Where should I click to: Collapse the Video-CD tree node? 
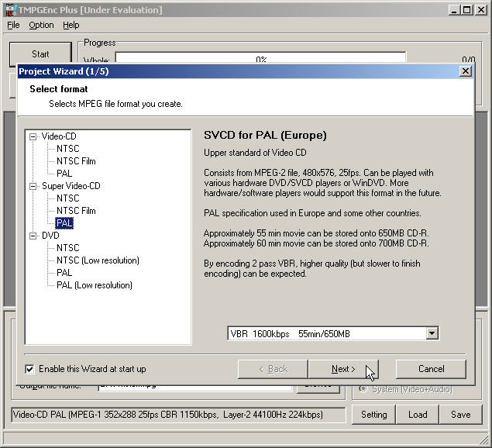pos(33,136)
